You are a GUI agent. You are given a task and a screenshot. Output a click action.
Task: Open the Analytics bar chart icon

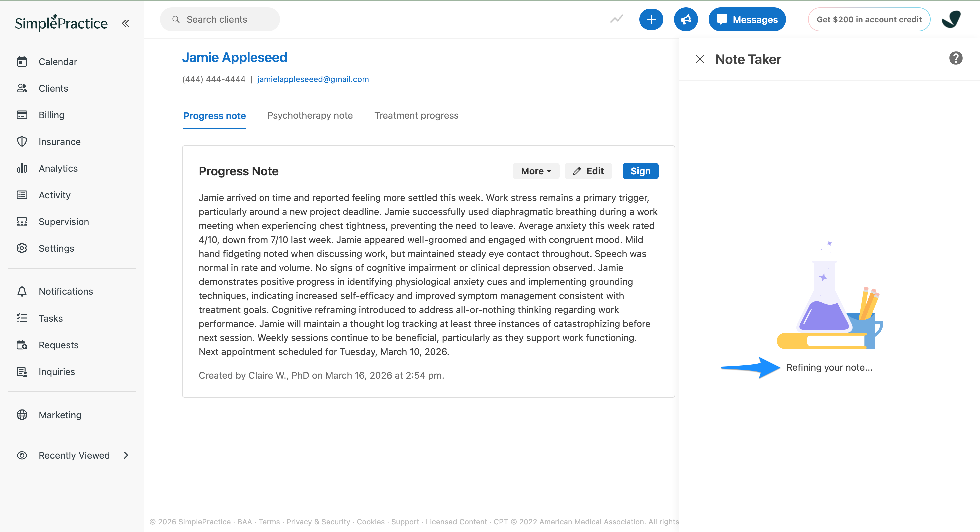(x=22, y=168)
